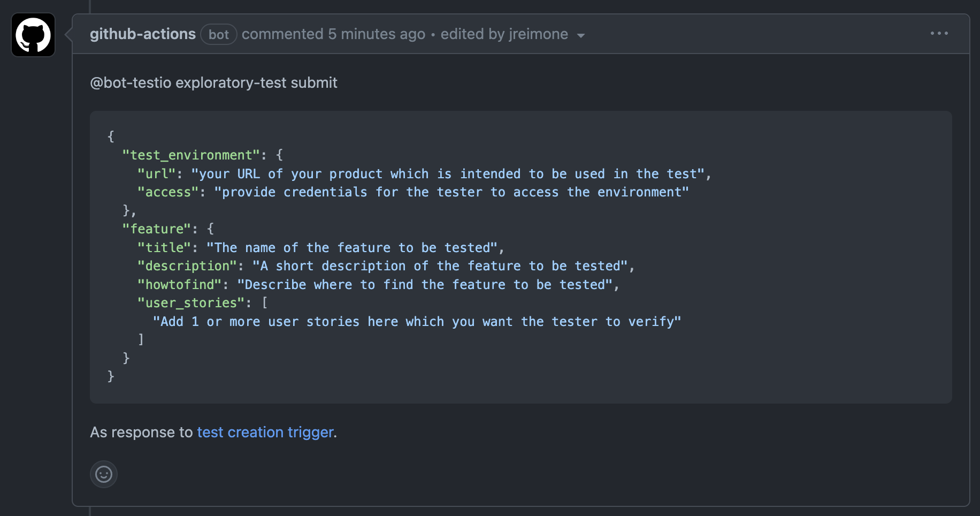Click the "user_stories" key in the code block

(x=191, y=303)
